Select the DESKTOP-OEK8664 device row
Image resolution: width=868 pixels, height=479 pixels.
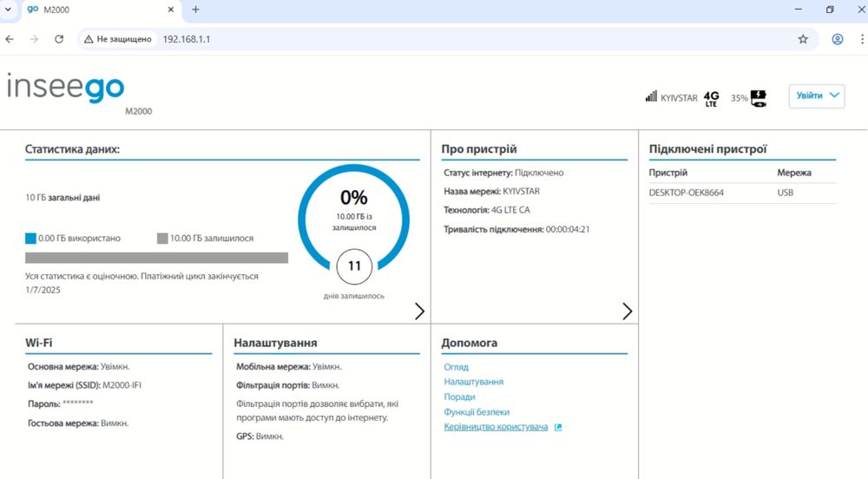[x=742, y=193]
